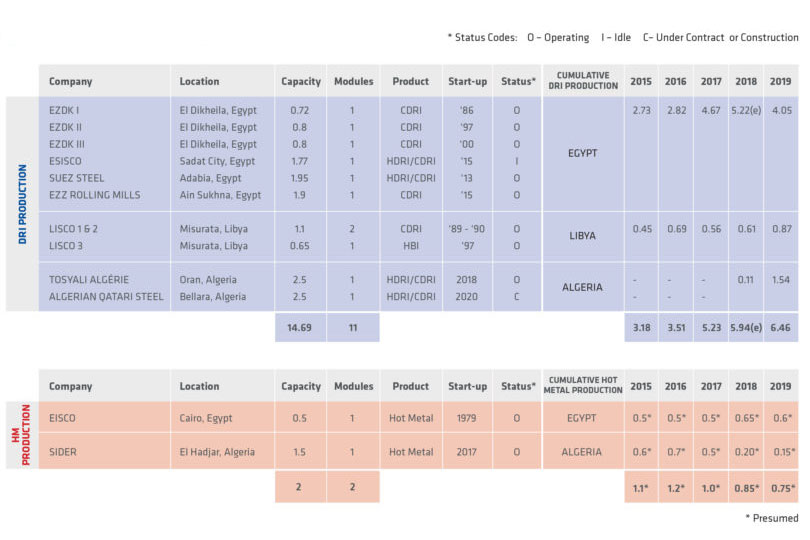Click the 1979 start-up value for EISCO

coord(466,418)
